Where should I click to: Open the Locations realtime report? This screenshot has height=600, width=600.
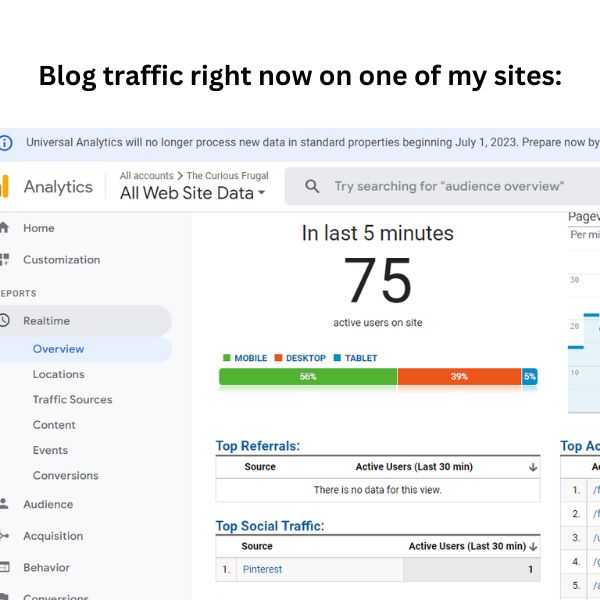59,374
